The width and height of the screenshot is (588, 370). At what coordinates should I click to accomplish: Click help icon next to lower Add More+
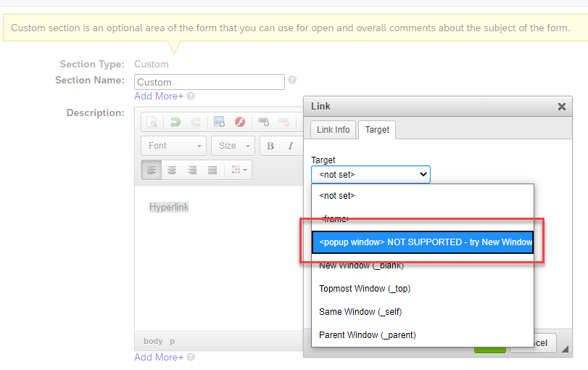[x=191, y=357]
